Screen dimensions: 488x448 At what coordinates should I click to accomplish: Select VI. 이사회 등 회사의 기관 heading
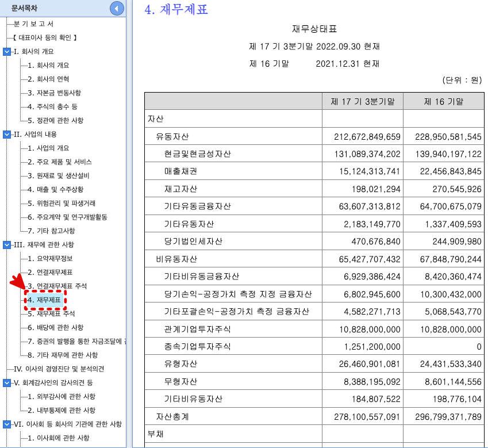tap(68, 424)
